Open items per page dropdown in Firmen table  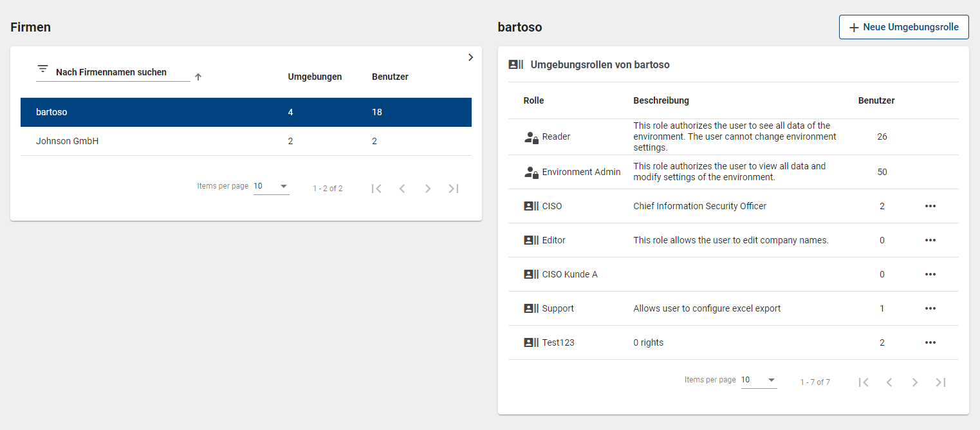coord(271,187)
